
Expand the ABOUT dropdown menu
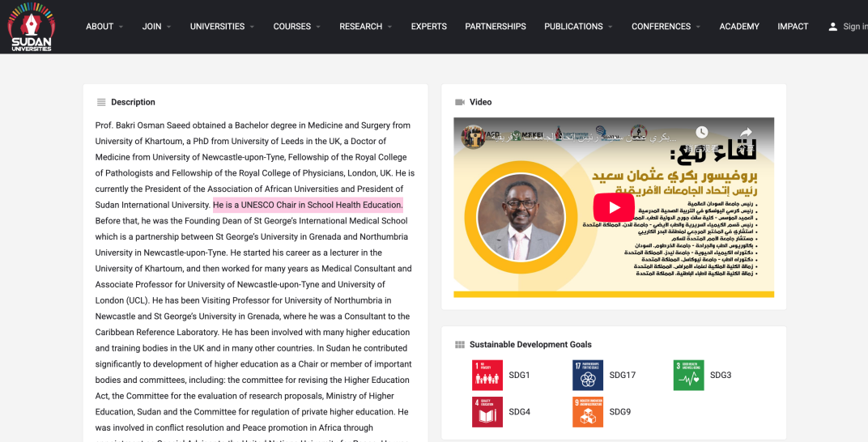click(104, 27)
